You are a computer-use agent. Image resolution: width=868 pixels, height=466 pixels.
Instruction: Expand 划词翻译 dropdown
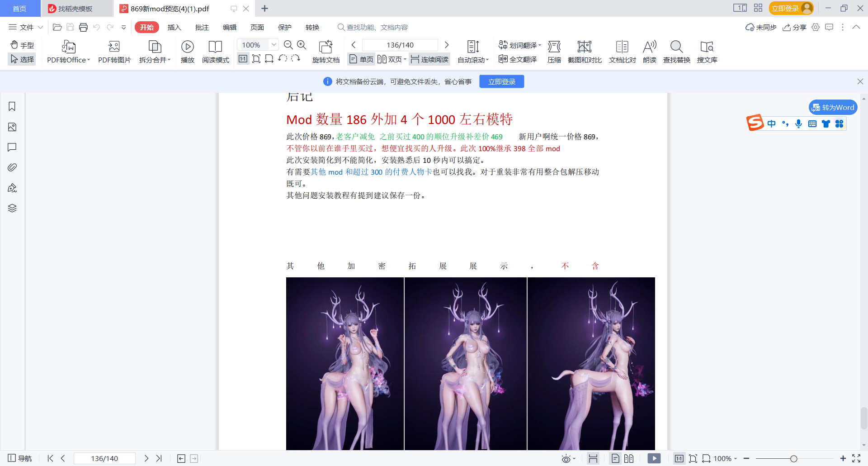click(540, 45)
